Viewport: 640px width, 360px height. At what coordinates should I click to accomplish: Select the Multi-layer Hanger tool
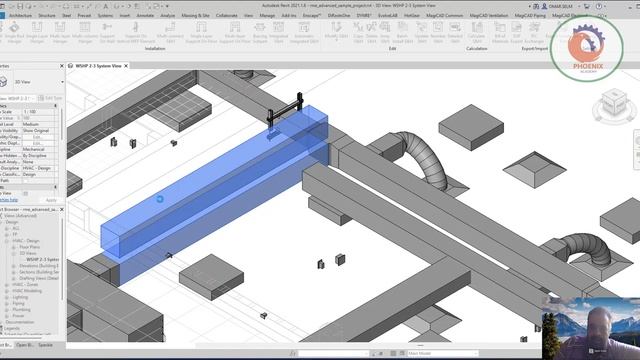(60, 33)
